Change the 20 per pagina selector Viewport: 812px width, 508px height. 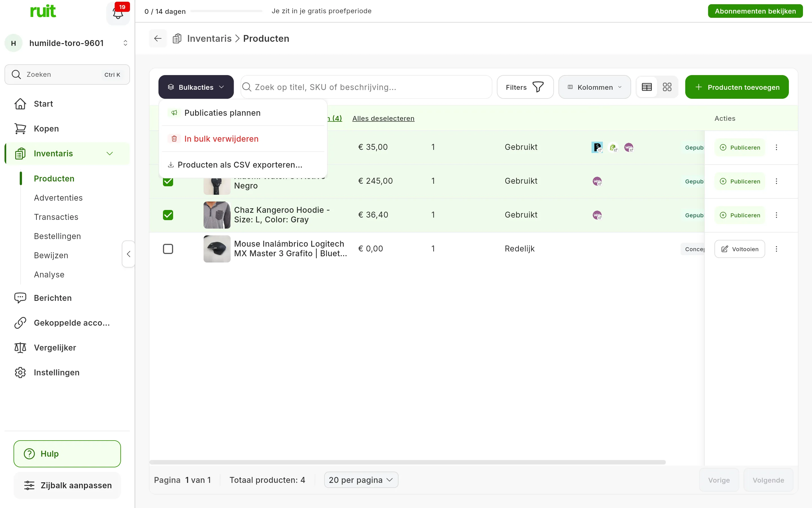click(x=361, y=480)
